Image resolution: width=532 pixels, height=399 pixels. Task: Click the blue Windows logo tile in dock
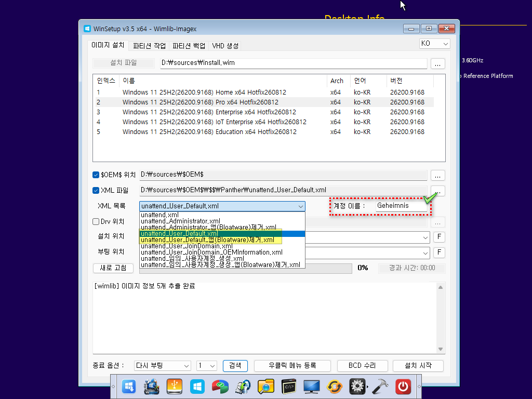click(197, 387)
